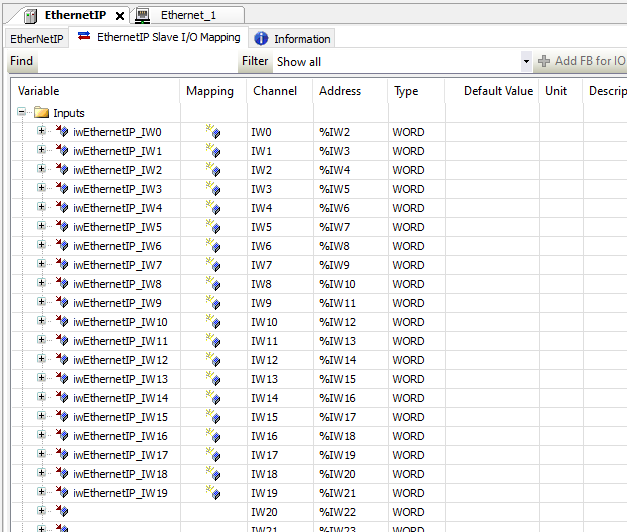Image resolution: width=627 pixels, height=532 pixels.
Task: Click the Type column header
Action: pyautogui.click(x=416, y=91)
